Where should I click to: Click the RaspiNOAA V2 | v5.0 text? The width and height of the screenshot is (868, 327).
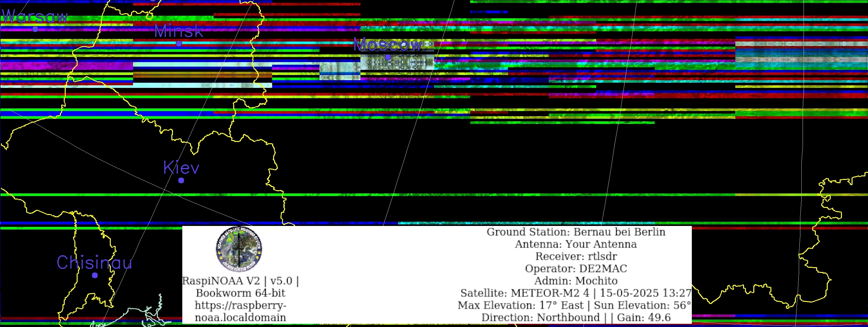click(240, 281)
